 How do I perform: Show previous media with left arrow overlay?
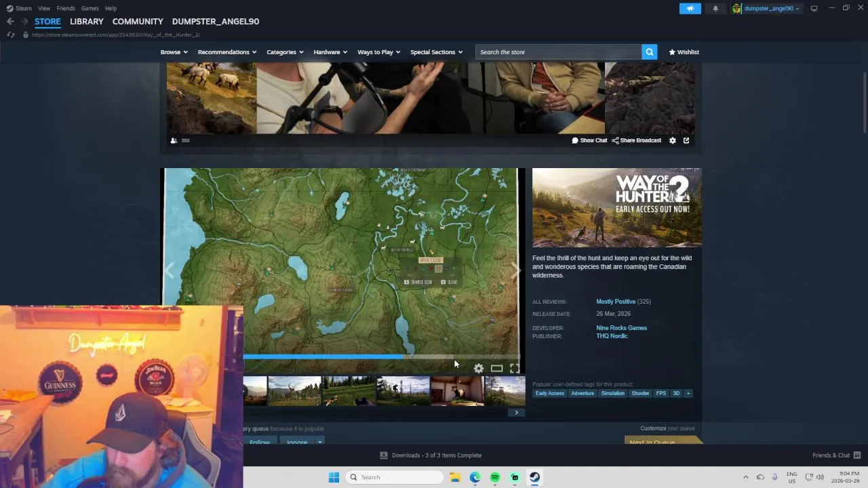[170, 270]
